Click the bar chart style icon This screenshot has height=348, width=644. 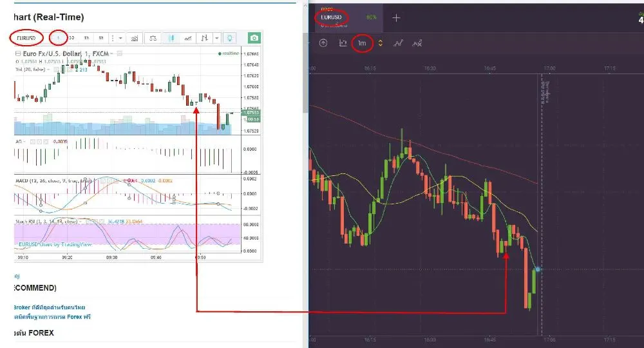click(x=205, y=38)
